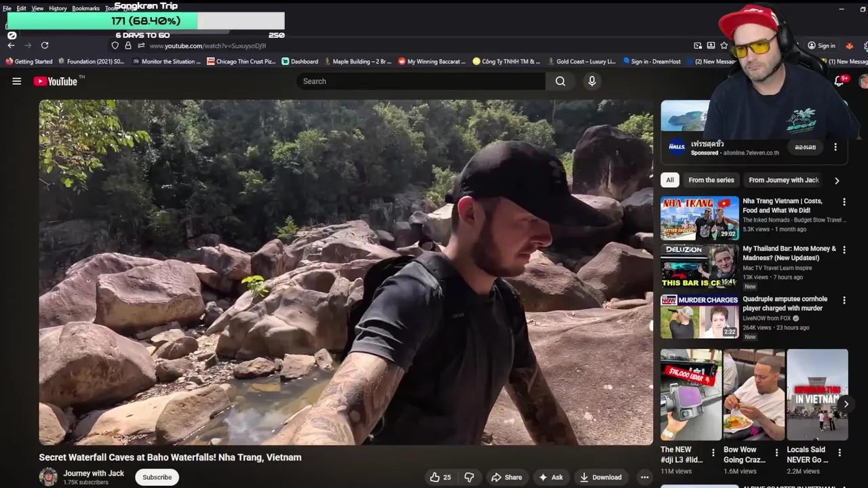View site security padlock info
868x488 pixels.
click(x=128, y=45)
